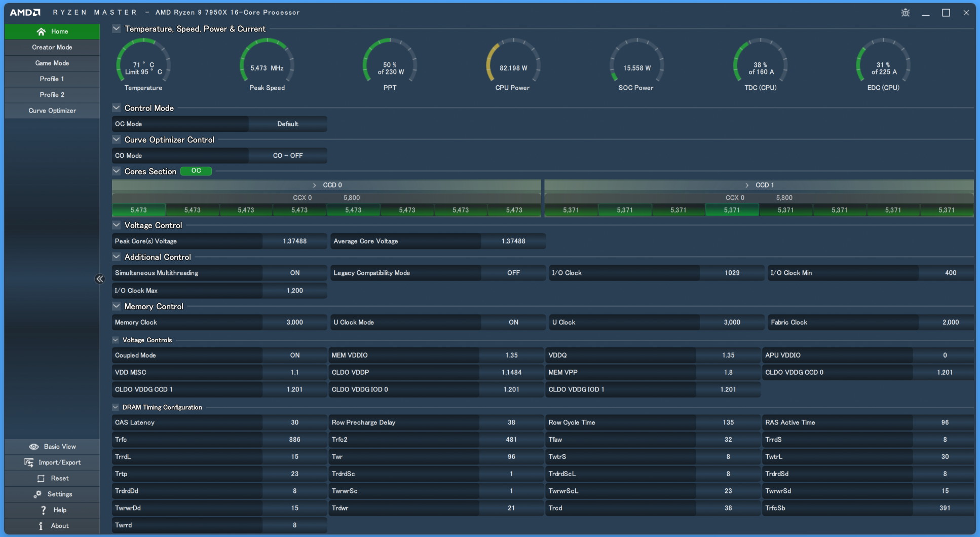The width and height of the screenshot is (980, 537).
Task: Click the OC badge next to Cores Section
Action: click(196, 171)
